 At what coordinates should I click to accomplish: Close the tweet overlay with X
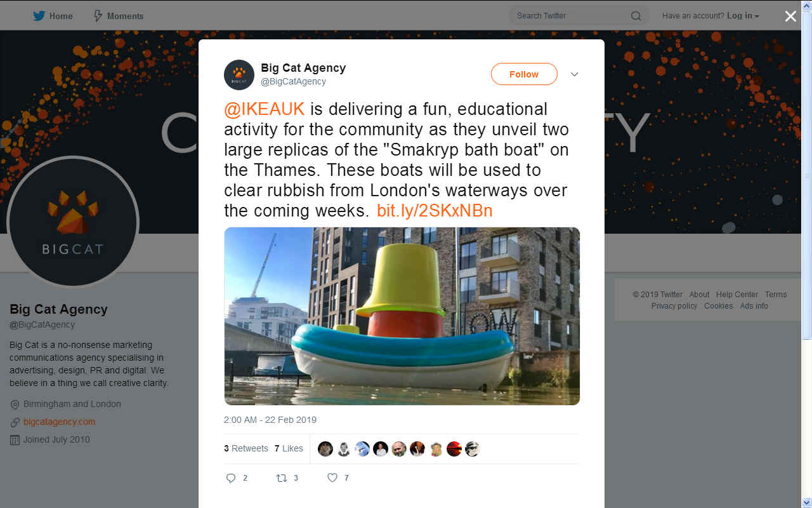click(790, 17)
